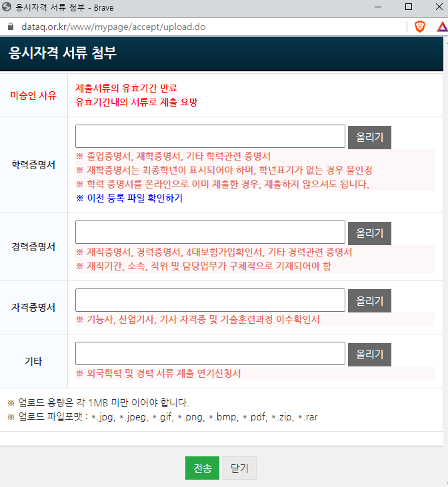The width and height of the screenshot is (448, 487).
Task: Maximize the Brave window
Action: tap(409, 7)
